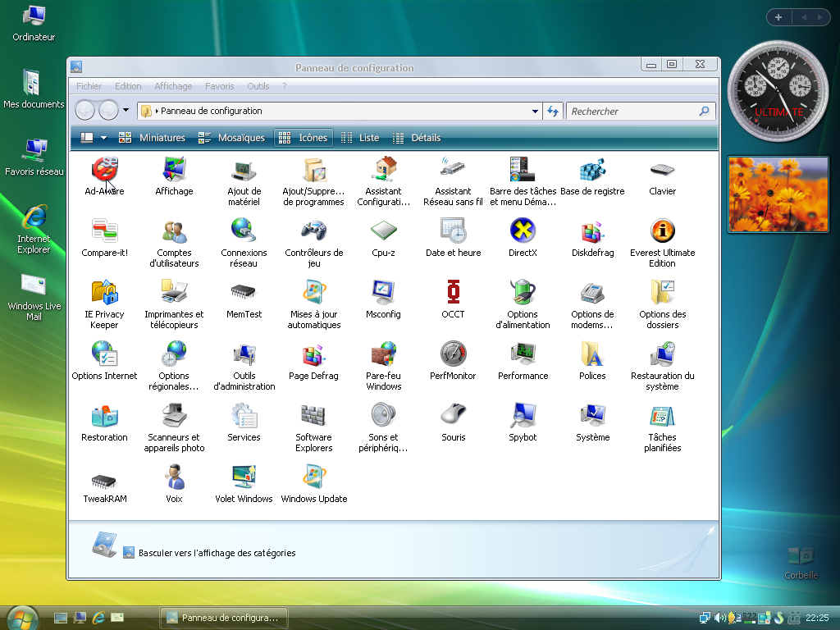Open the Polices fonts icon
This screenshot has width=840, height=630.
[x=592, y=354]
